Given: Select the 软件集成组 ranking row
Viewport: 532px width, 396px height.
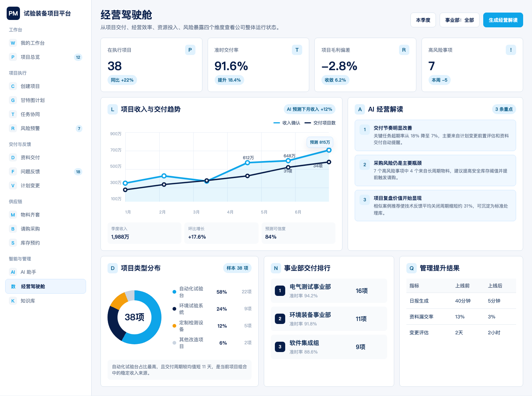Looking at the screenshot, I should click(x=329, y=347).
